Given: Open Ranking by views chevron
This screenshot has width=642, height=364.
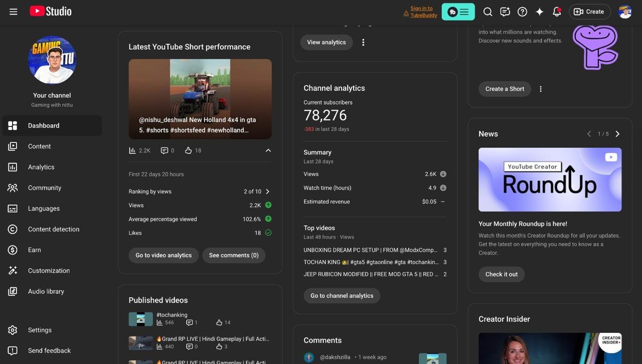Looking at the screenshot, I should click(x=268, y=192).
